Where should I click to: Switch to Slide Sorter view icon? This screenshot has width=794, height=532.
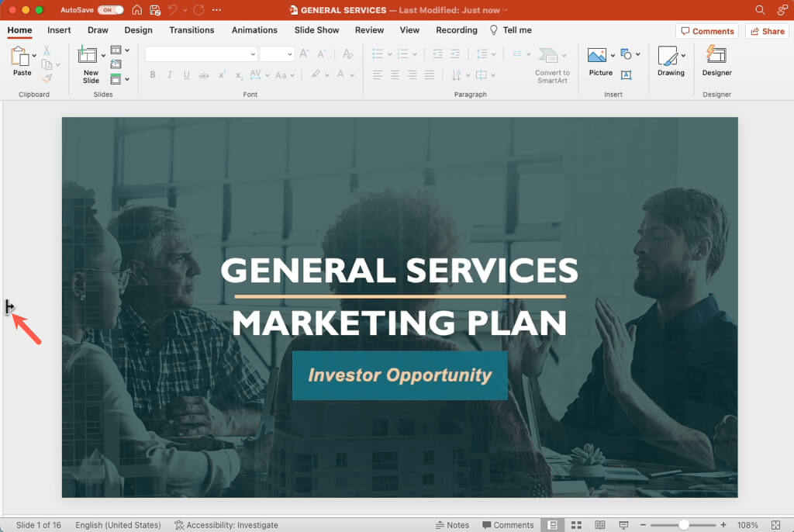[576, 525]
